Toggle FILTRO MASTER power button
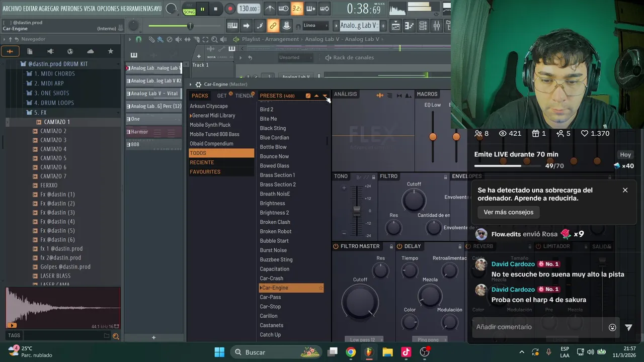 click(x=336, y=246)
